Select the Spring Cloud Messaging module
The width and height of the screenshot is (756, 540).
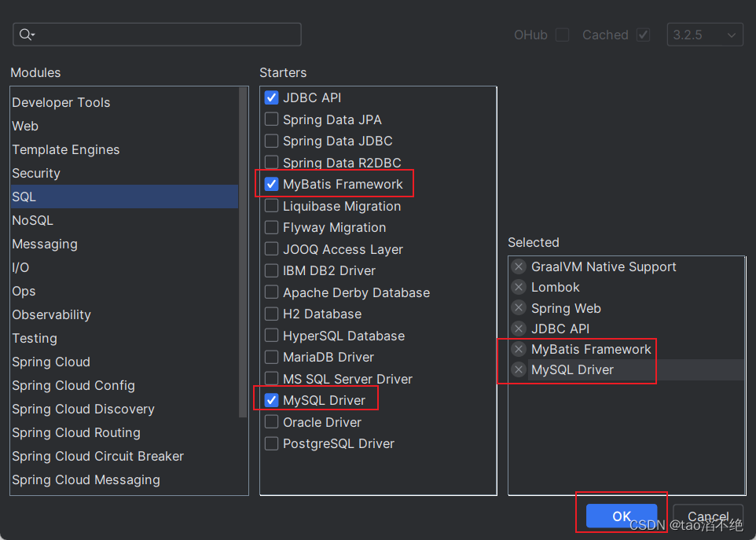124,480
